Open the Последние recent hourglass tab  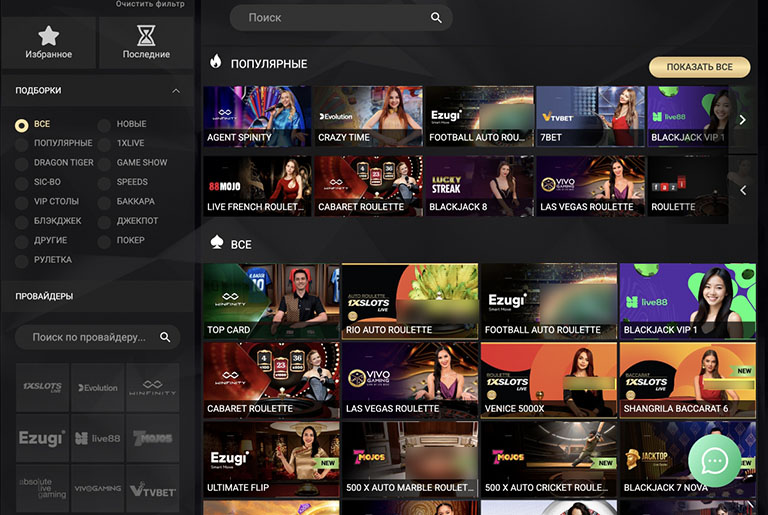click(x=146, y=43)
